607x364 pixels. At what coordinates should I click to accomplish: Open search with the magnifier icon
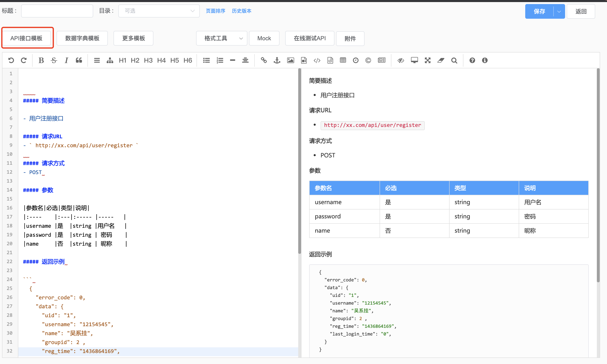tap(454, 60)
